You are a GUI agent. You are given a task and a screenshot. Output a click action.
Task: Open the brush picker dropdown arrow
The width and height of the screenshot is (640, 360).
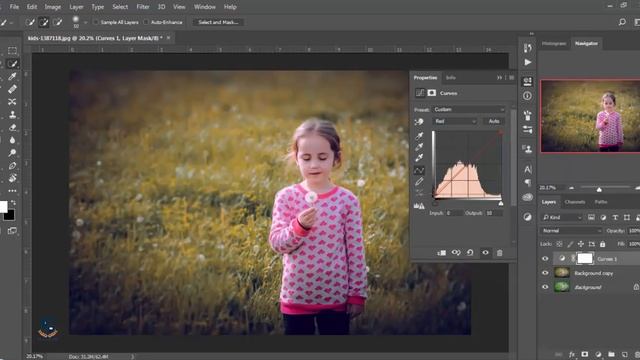pyautogui.click(x=86, y=22)
